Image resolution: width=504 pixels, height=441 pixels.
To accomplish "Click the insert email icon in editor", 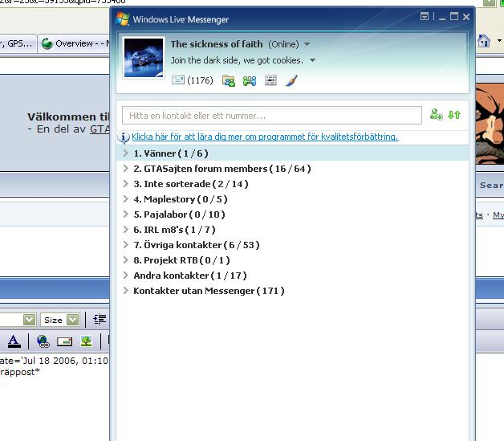I will point(64,341).
